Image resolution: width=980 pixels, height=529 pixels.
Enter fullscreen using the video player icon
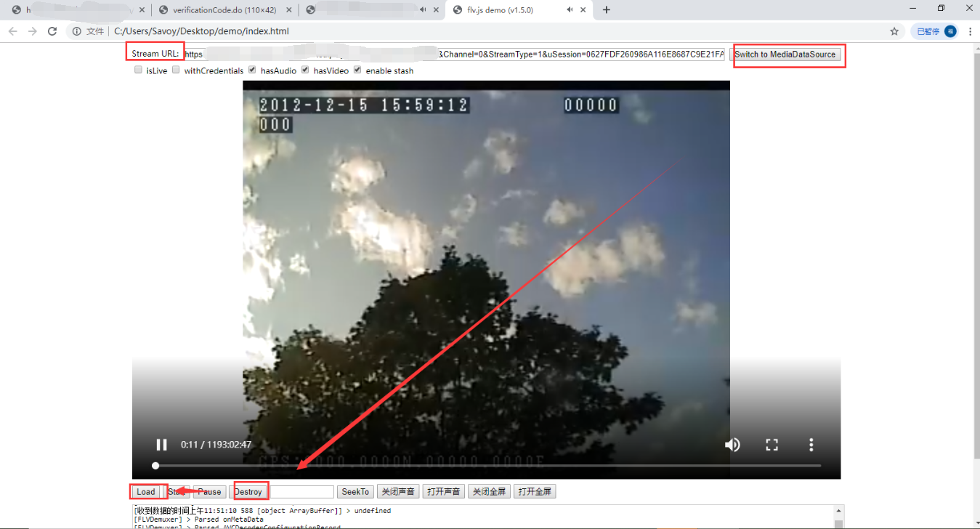772,445
